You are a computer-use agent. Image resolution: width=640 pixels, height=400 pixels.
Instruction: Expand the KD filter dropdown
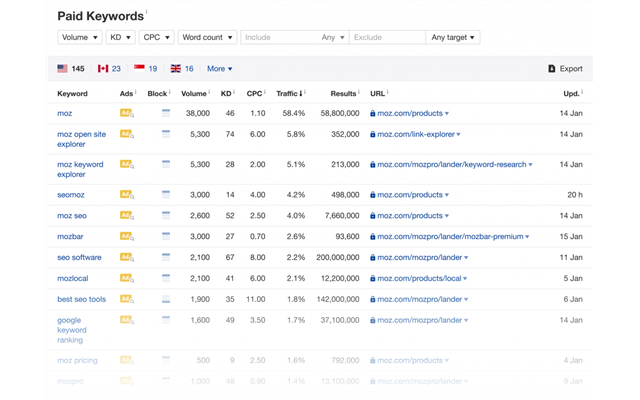(120, 37)
